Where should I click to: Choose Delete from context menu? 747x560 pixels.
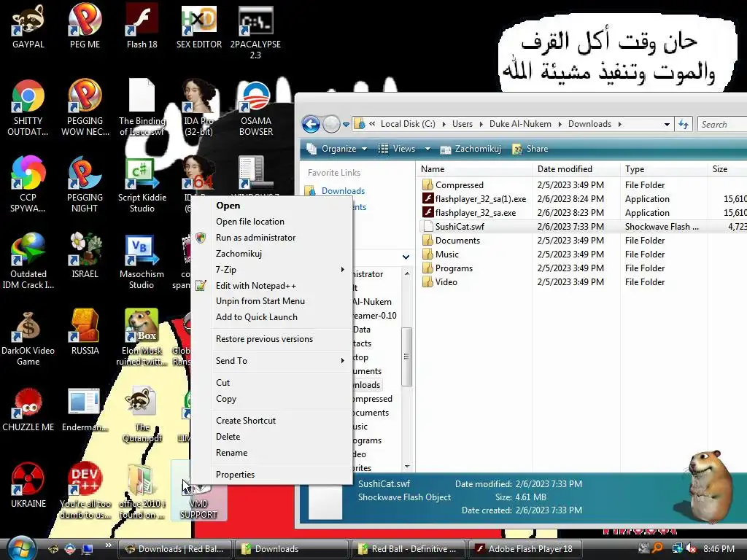tap(228, 437)
